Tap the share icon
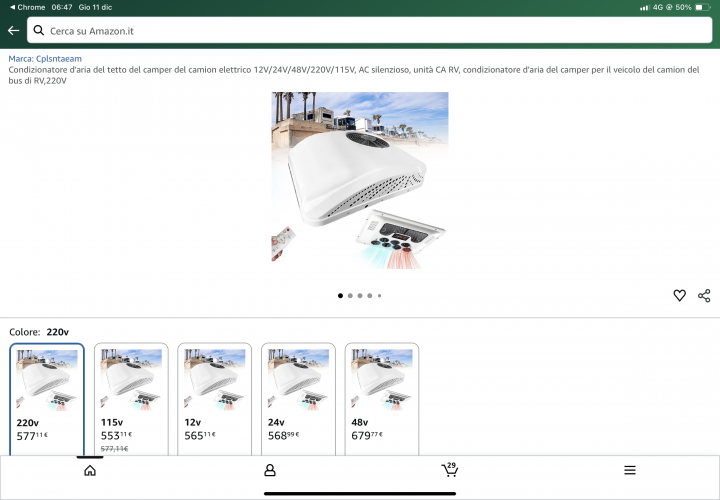Image resolution: width=720 pixels, height=500 pixels. 704,295
